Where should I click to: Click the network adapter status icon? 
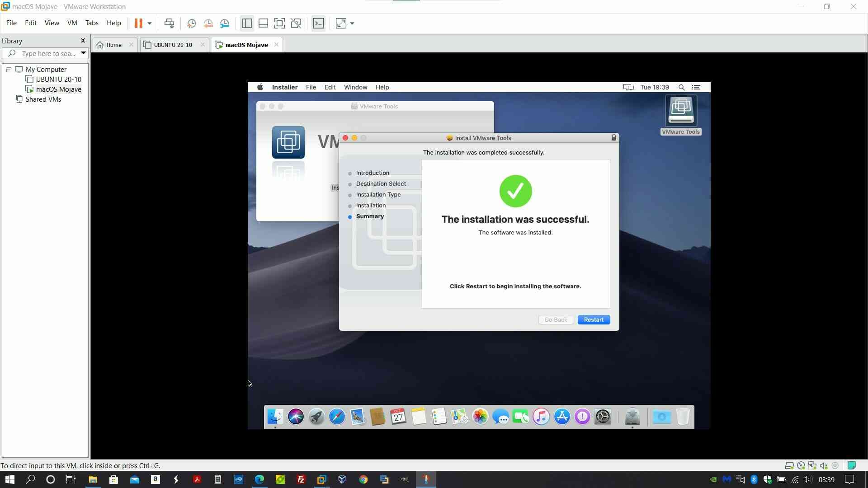click(x=812, y=465)
